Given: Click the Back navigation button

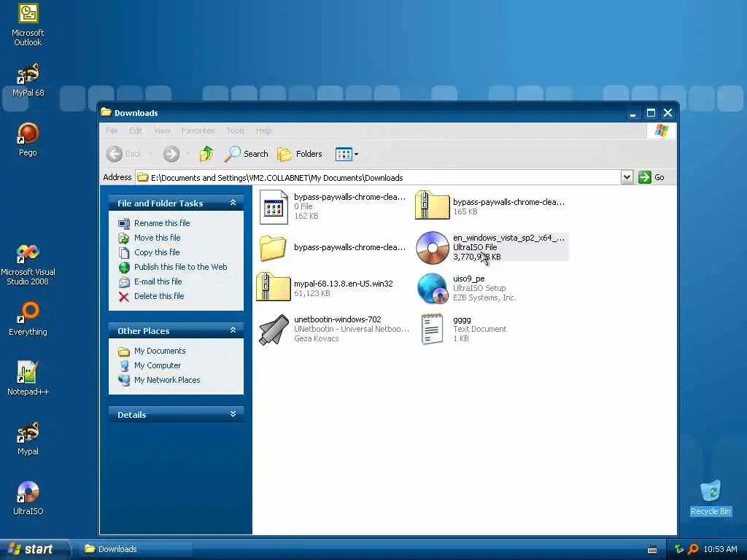Looking at the screenshot, I should pyautogui.click(x=123, y=154).
